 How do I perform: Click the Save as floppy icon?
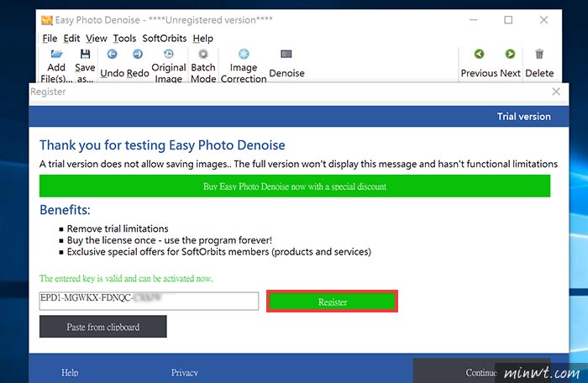pos(85,54)
